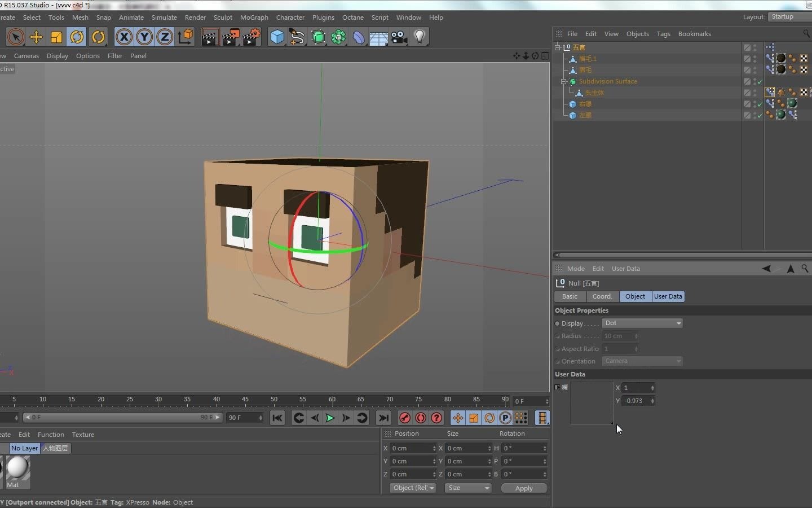Toggle Display parameter animation radio dot
Image resolution: width=812 pixels, height=508 pixels.
[558, 323]
